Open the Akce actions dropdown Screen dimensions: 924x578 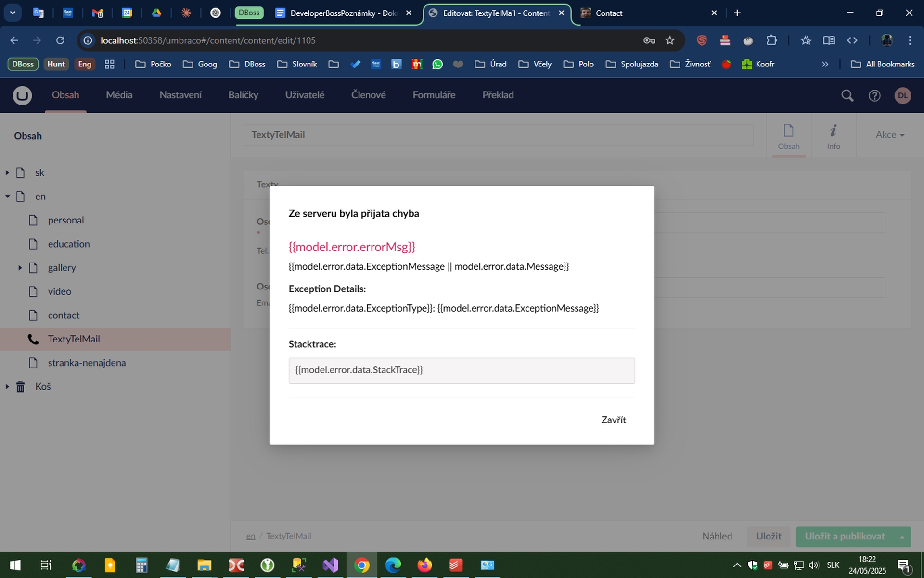coord(889,135)
